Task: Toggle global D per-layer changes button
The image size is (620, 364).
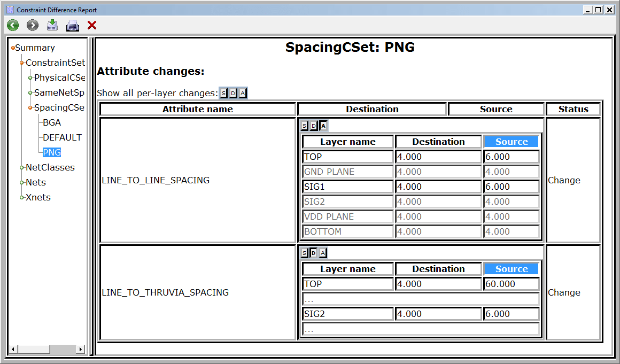Action: click(233, 94)
